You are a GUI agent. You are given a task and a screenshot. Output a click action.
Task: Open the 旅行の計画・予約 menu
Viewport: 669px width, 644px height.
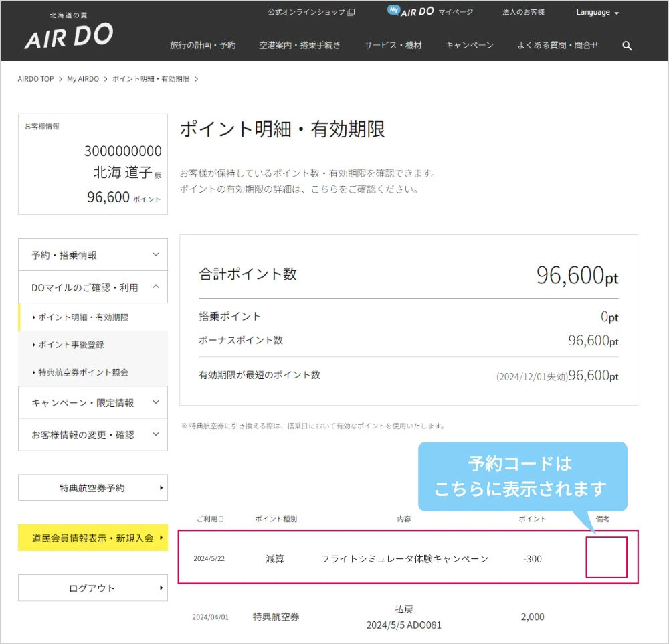coord(203,46)
